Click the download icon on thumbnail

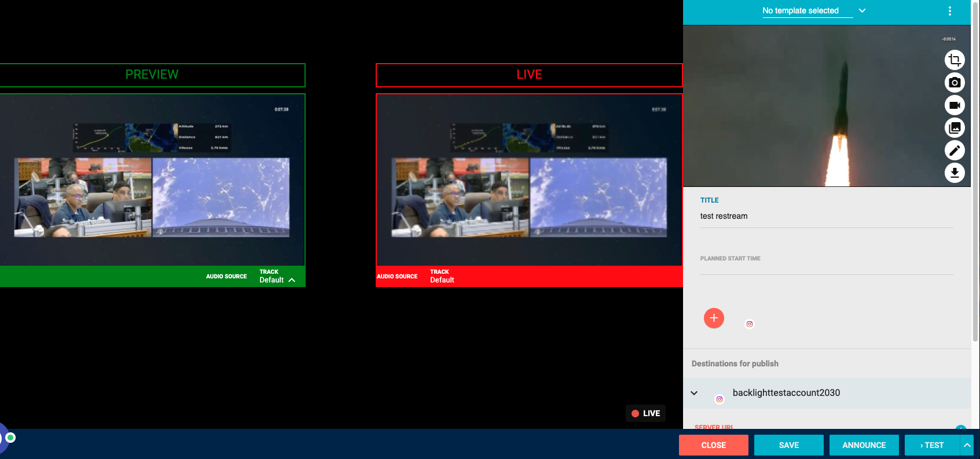click(x=955, y=172)
